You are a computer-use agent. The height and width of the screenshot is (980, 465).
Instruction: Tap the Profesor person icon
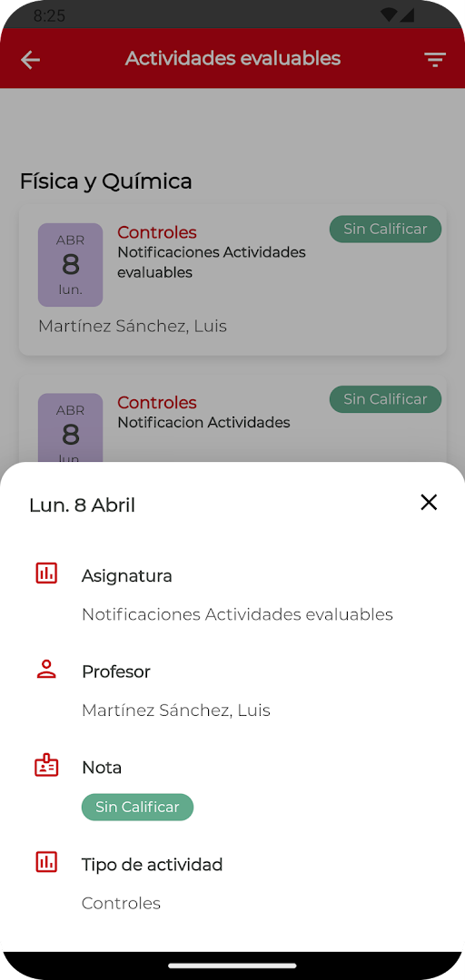46,670
